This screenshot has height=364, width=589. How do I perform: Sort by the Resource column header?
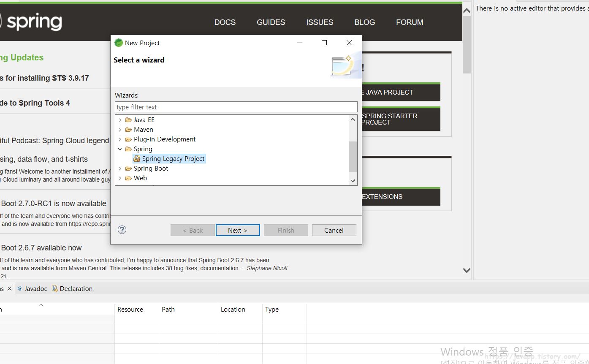click(137, 309)
